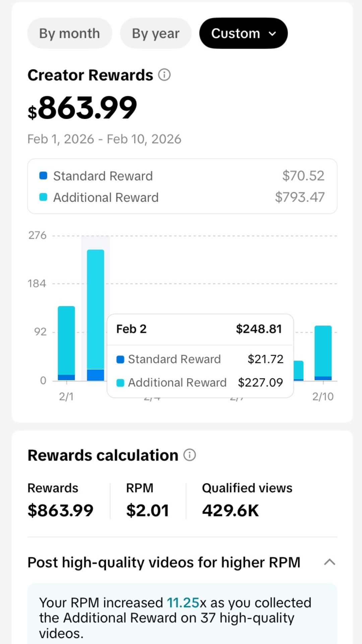Tap the Rewards calculation info icon
The height and width of the screenshot is (644, 362).
[189, 455]
